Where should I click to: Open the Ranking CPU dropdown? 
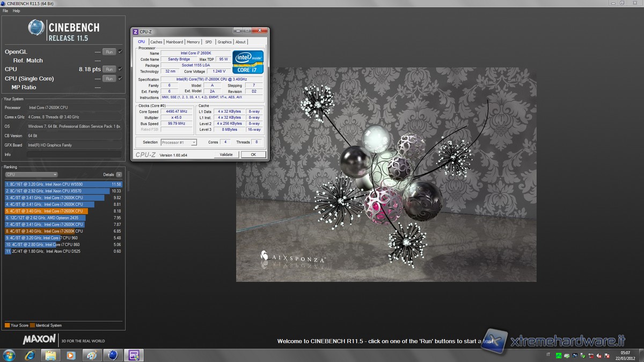click(31, 174)
